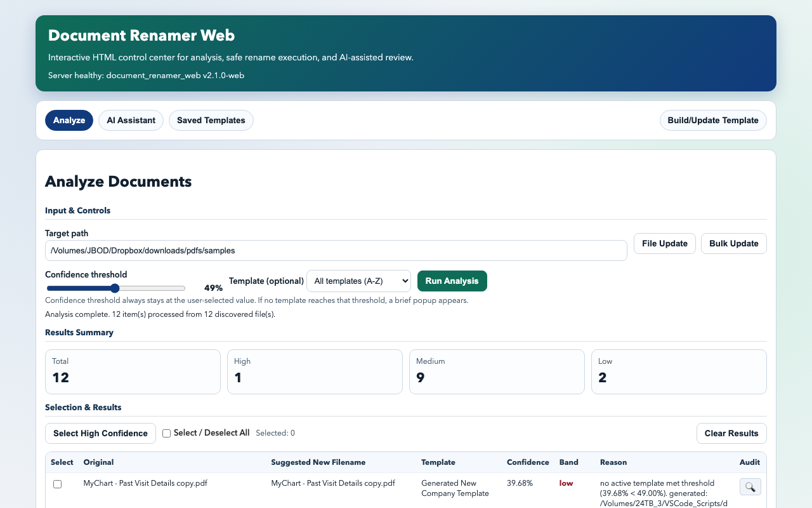Click Select High Confidence button
This screenshot has height=508, width=812.
100,433
